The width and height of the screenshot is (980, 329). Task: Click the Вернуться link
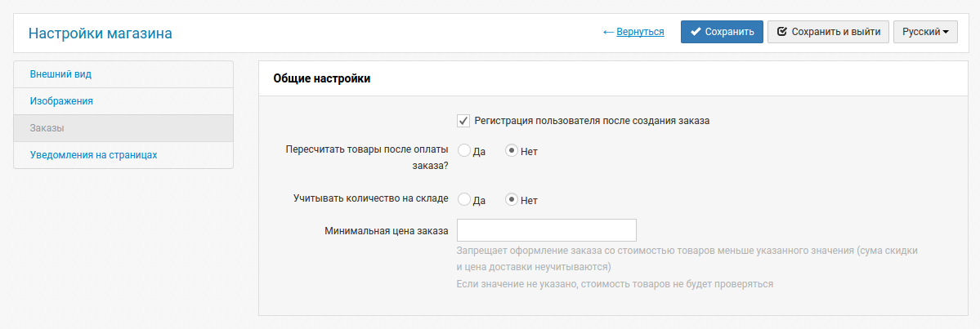[x=640, y=32]
